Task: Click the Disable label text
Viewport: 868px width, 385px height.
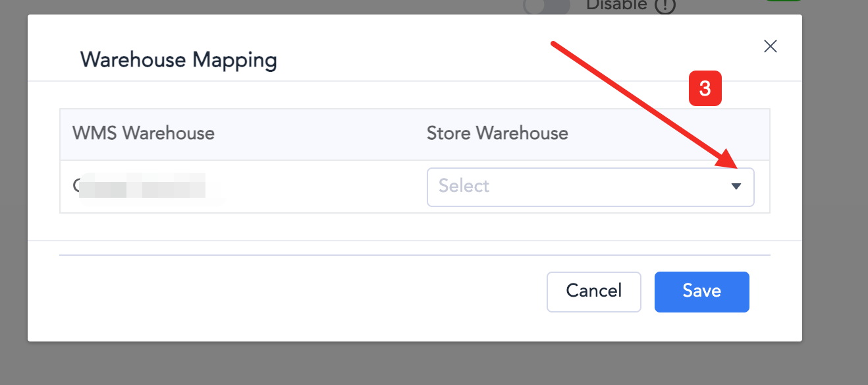Action: [x=616, y=5]
